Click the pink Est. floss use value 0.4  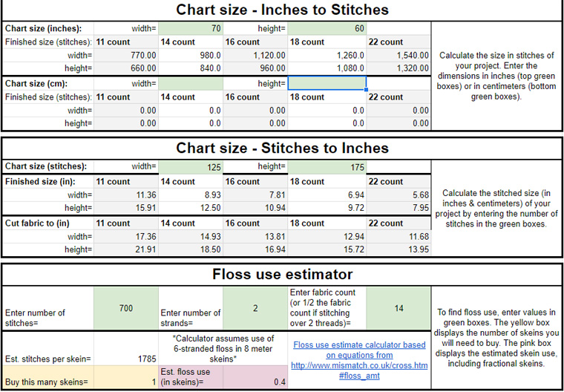[255, 378]
